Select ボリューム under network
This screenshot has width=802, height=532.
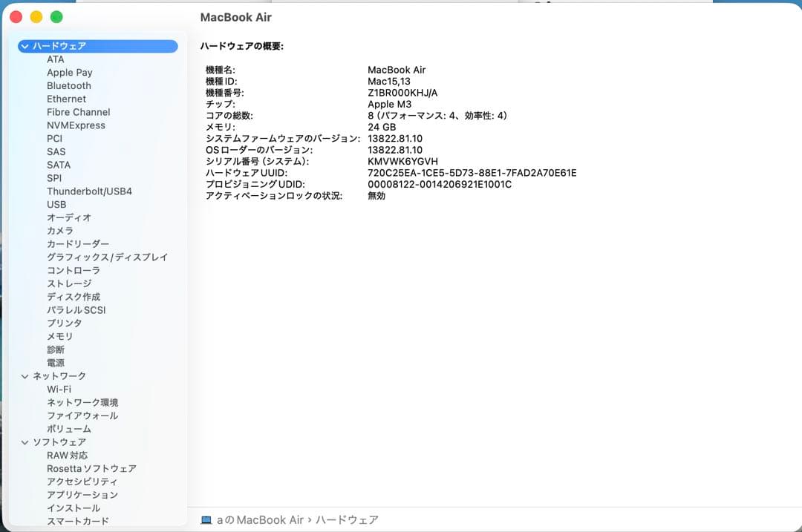[x=69, y=429]
